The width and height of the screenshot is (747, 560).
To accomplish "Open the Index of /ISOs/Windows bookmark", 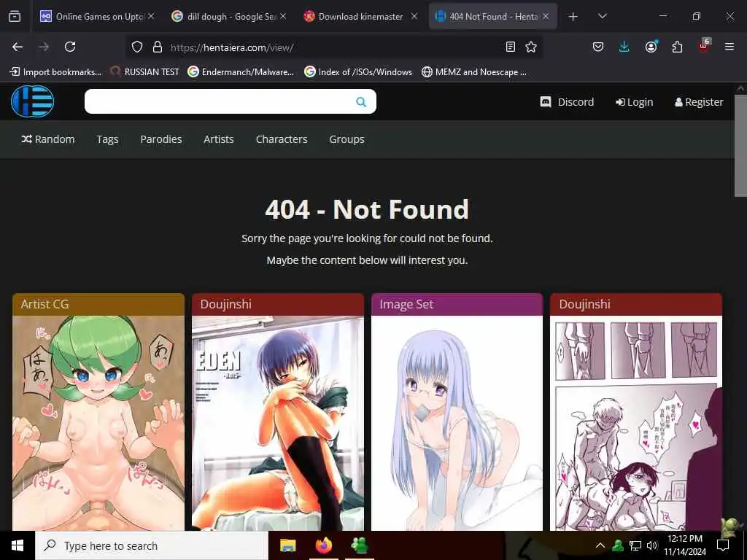I will 358,72.
